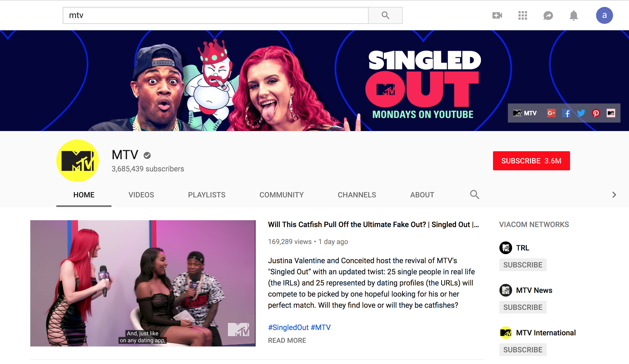The image size is (629, 364).
Task: Click the TRL channel icon
Action: pyautogui.click(x=506, y=248)
